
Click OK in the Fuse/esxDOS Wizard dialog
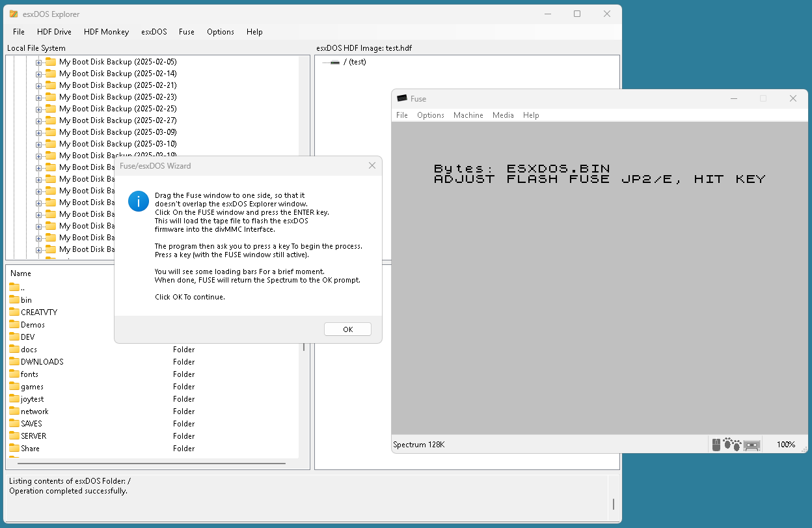pos(347,329)
